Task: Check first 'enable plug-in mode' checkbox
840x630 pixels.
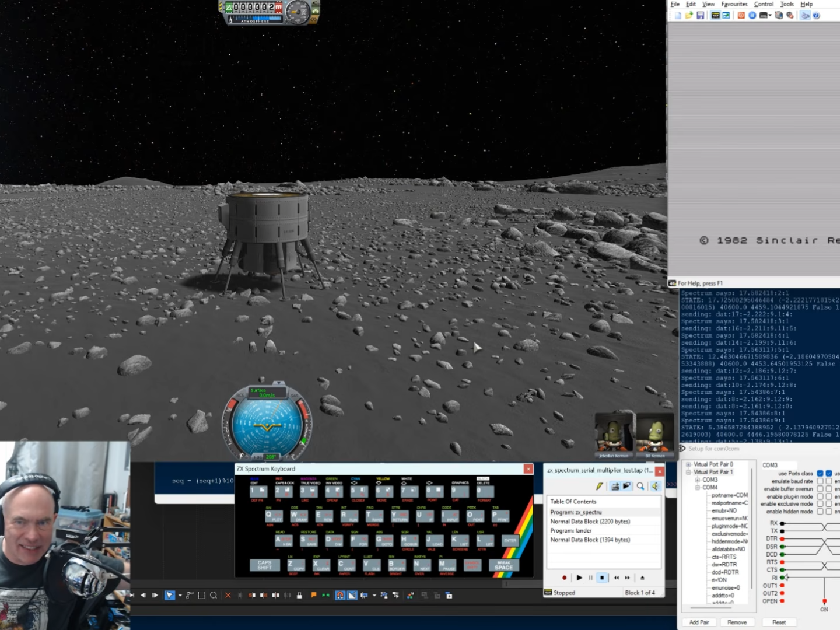Action: click(x=820, y=496)
